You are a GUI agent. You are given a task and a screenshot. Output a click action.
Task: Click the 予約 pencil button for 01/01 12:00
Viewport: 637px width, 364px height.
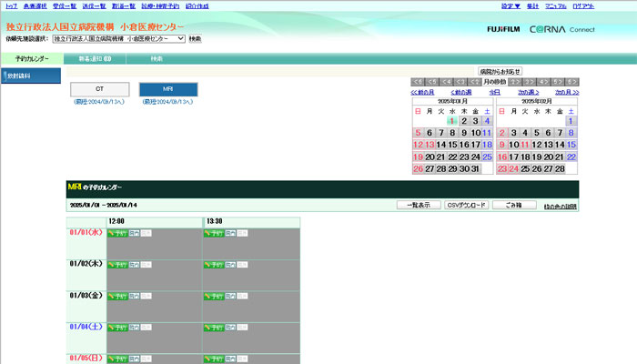click(x=117, y=233)
